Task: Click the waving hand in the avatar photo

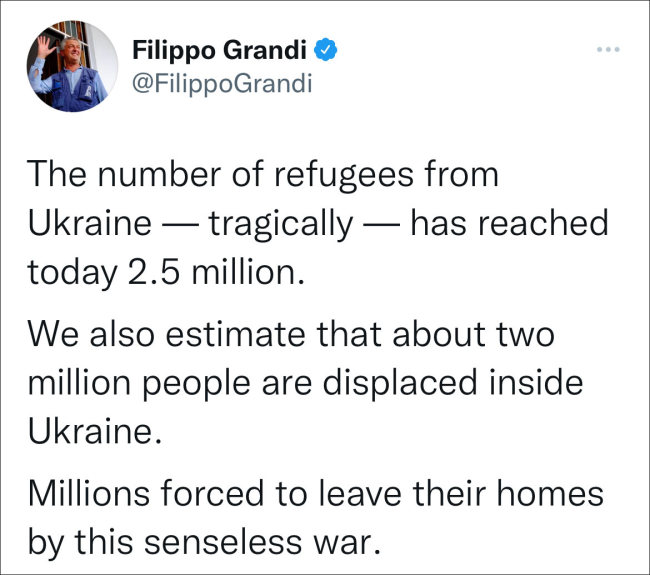Action: point(46,47)
